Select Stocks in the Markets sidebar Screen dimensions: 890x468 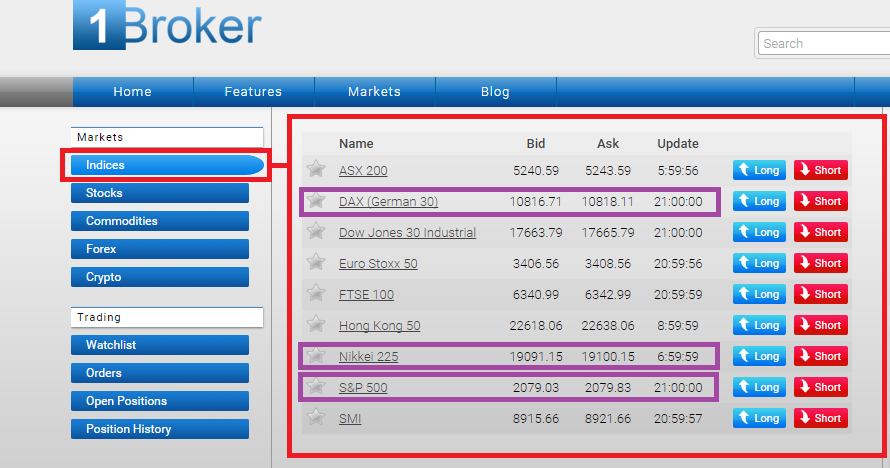tap(159, 193)
